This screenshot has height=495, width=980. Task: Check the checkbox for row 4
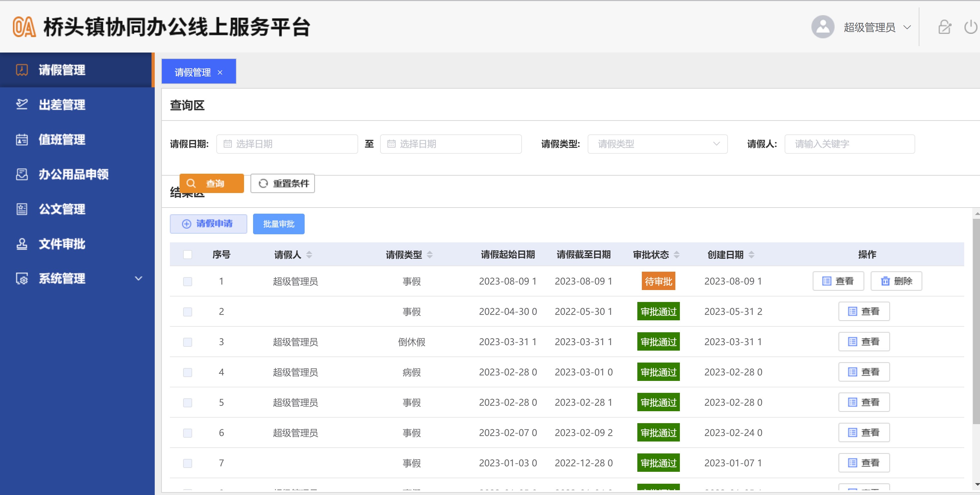click(188, 372)
